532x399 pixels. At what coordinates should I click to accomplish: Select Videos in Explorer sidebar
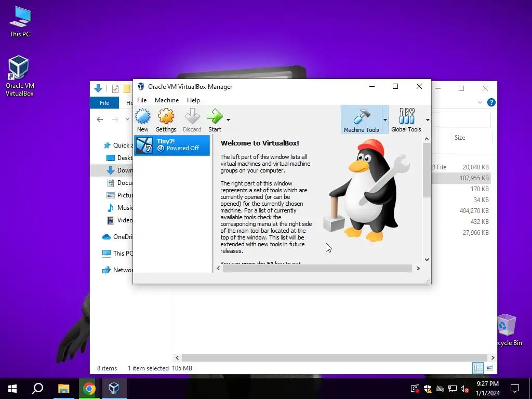[x=120, y=220]
